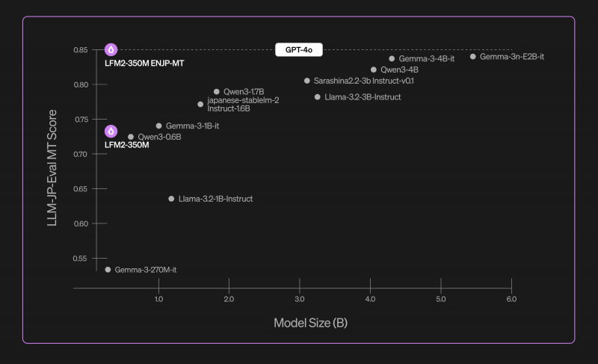Click the 6.0 tick label on x-axis
598x364 pixels.
[x=511, y=299]
